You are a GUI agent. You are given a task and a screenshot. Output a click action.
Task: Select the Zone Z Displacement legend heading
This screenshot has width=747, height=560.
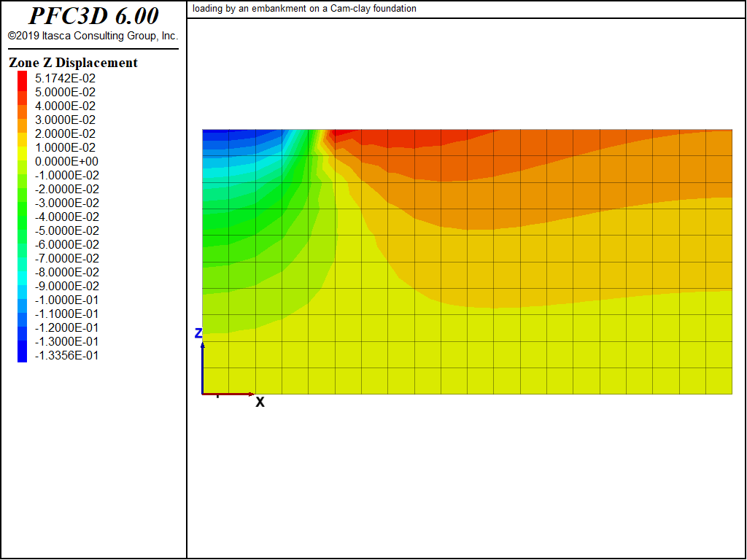(73, 63)
